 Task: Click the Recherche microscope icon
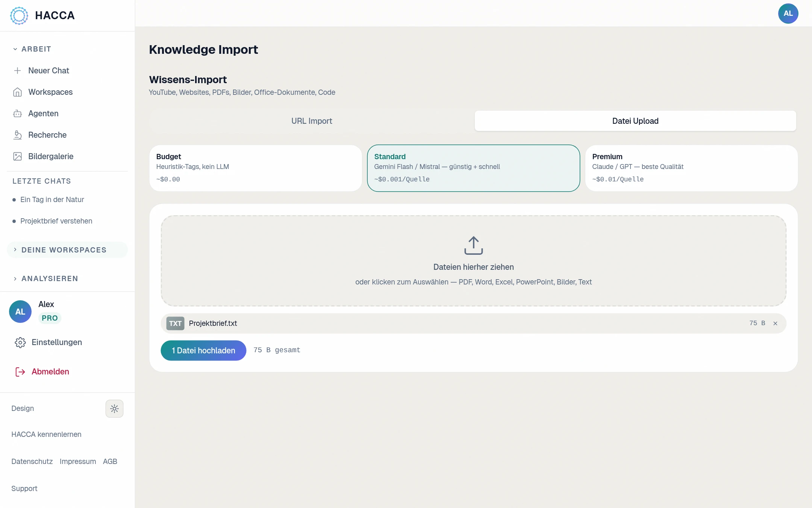pyautogui.click(x=17, y=135)
